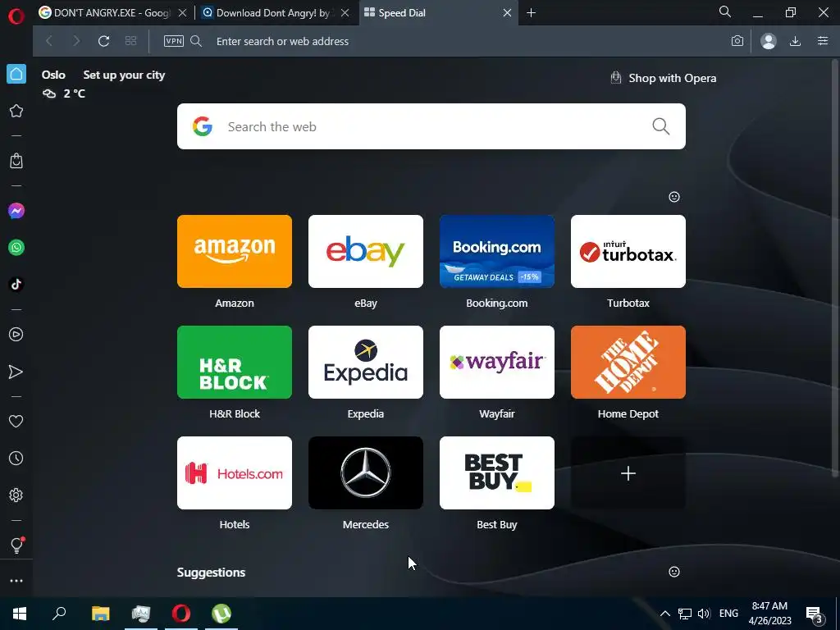Open Shopping bag icon in sidebar

(x=16, y=161)
